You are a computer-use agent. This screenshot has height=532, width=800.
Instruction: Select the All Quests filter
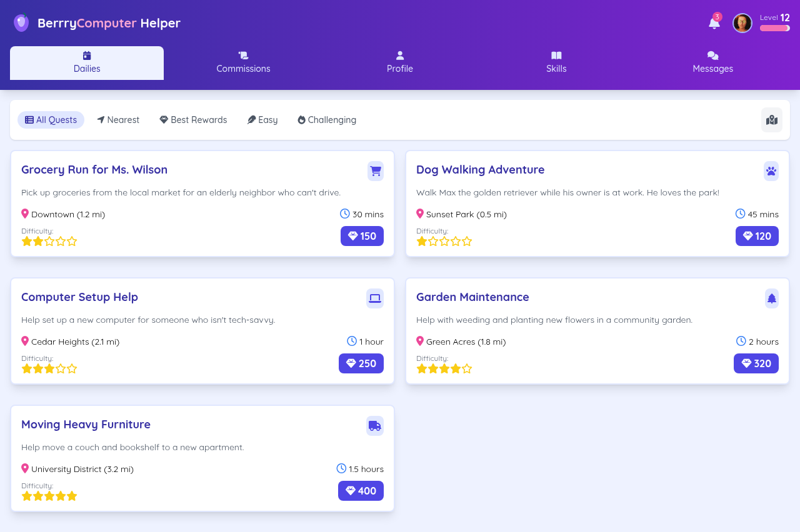[51, 120]
